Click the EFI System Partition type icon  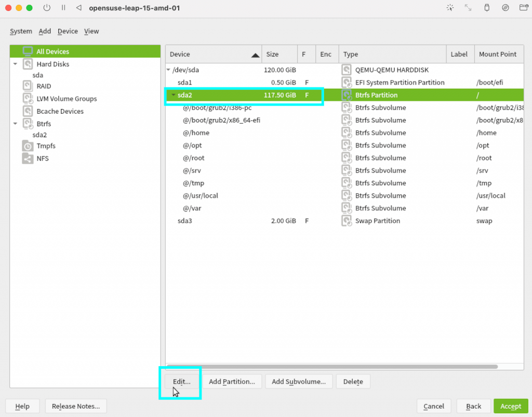click(347, 83)
